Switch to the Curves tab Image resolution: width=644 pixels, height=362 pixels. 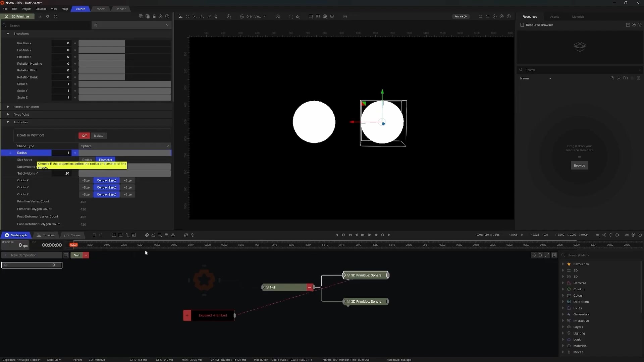click(72, 235)
